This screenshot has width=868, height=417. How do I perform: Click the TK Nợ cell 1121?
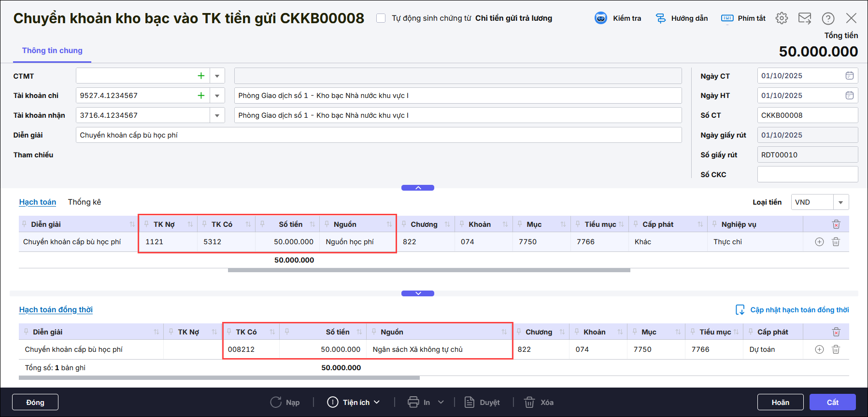tap(168, 242)
